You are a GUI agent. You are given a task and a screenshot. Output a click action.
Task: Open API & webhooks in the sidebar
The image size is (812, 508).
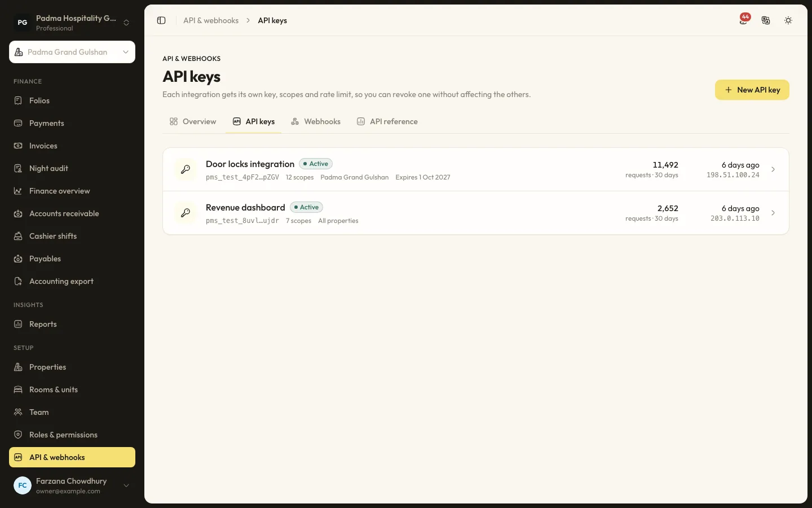click(72, 457)
